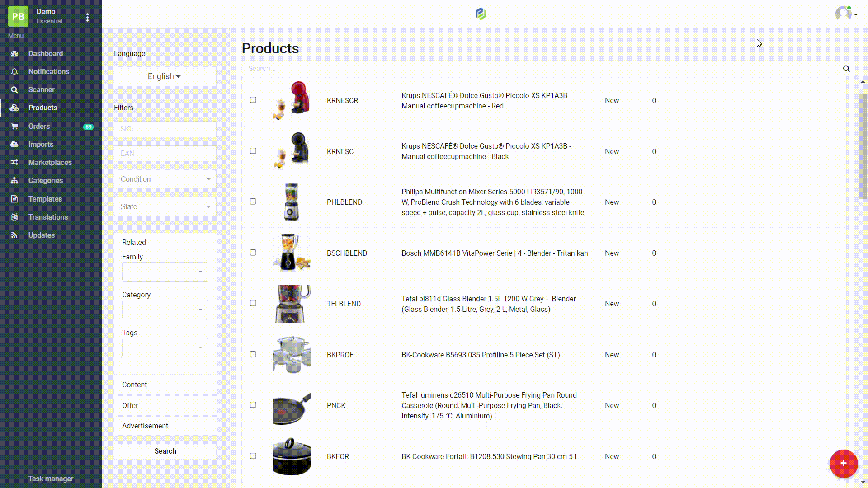Open Notifications from the sidebar menu
868x488 pixels.
point(49,72)
